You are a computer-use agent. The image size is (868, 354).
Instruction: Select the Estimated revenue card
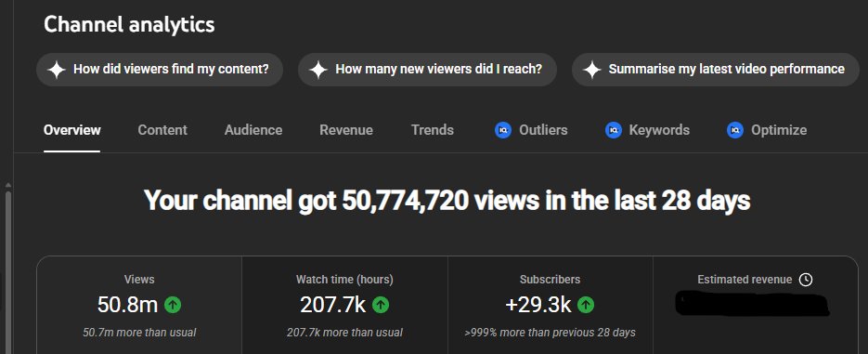click(x=755, y=306)
